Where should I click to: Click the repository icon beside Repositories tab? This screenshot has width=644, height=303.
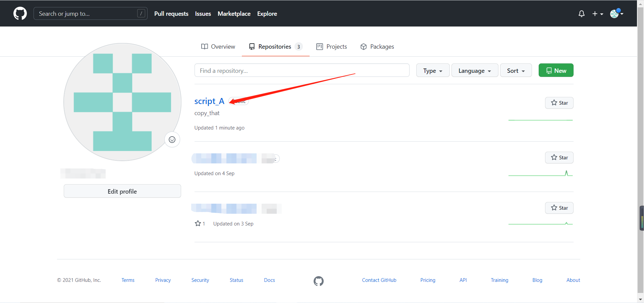click(252, 47)
